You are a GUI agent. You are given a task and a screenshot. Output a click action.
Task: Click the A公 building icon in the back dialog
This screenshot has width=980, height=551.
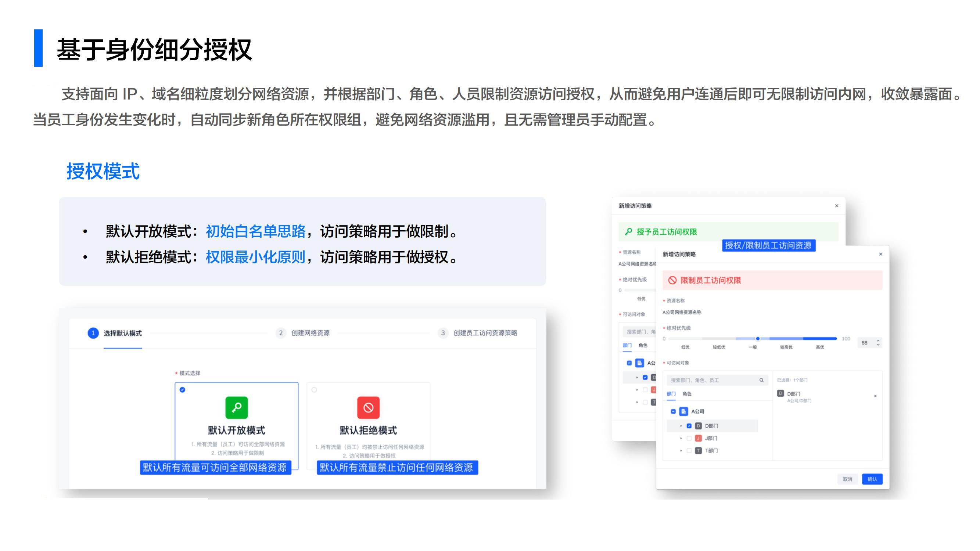click(640, 363)
